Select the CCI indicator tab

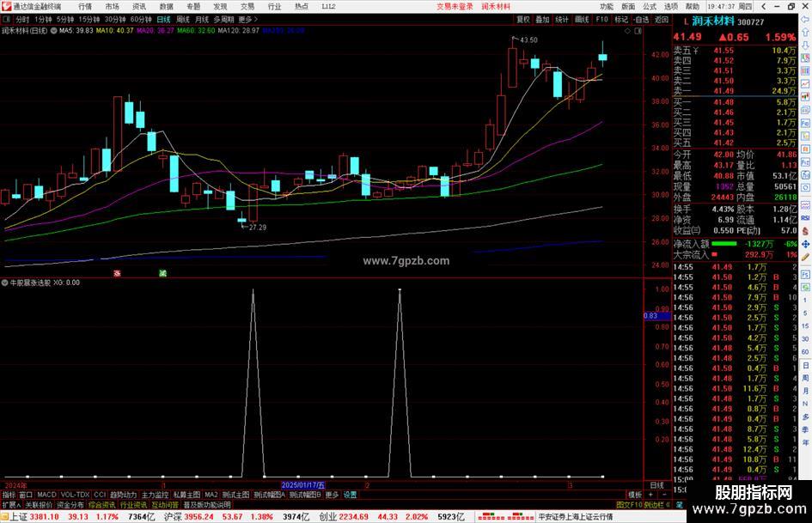100,495
